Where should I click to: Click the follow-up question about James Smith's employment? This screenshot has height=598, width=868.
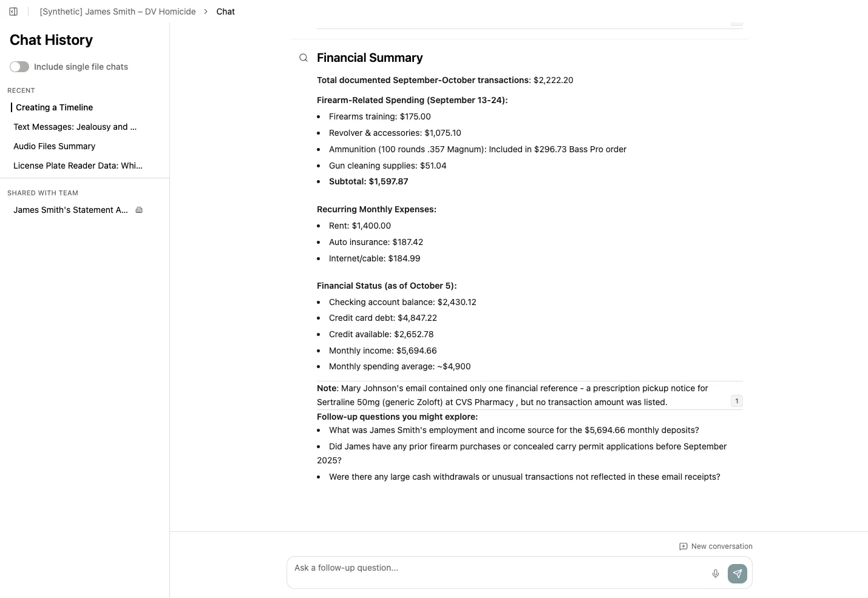pyautogui.click(x=514, y=430)
